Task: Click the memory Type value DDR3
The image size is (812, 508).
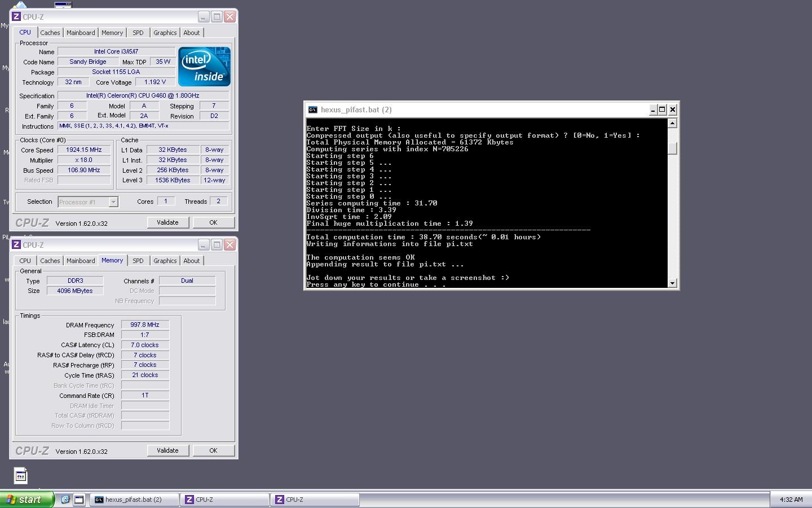Action: pos(75,281)
